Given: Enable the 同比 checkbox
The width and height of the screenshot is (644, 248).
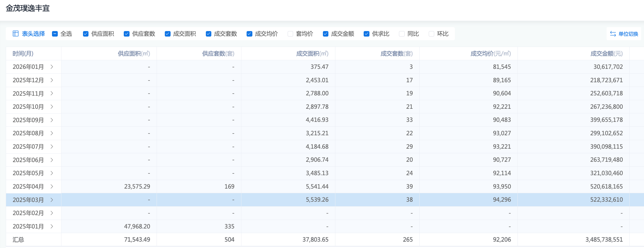Looking at the screenshot, I should point(402,34).
